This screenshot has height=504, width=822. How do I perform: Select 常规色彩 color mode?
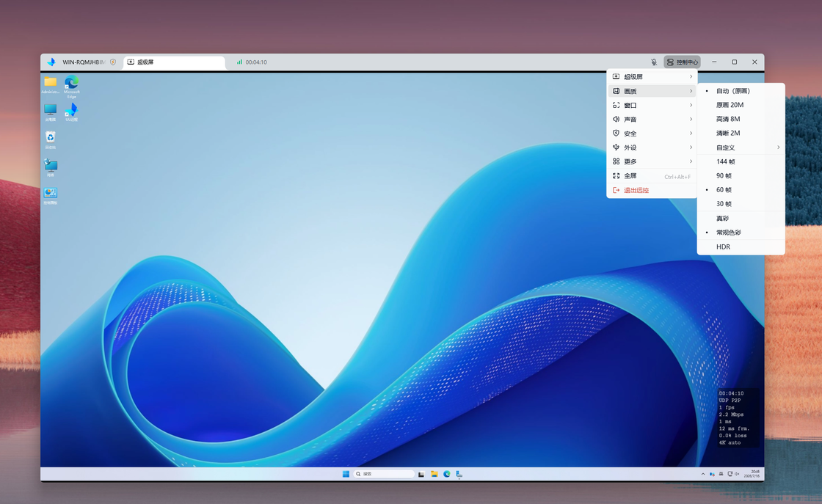(741, 233)
